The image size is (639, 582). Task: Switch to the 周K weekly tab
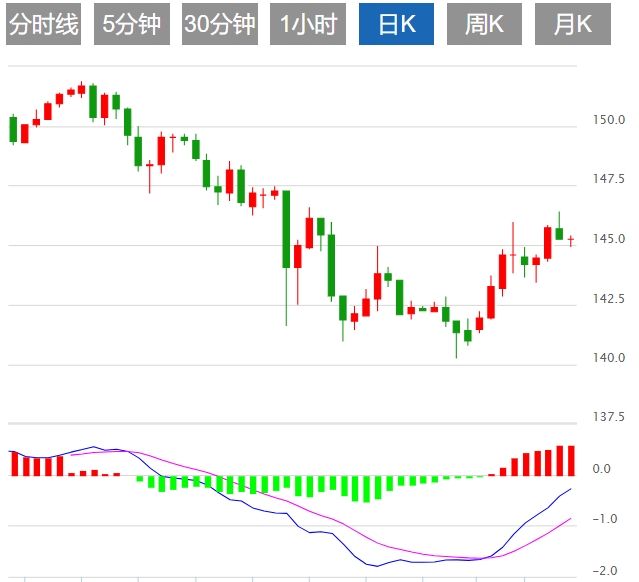pyautogui.click(x=484, y=25)
